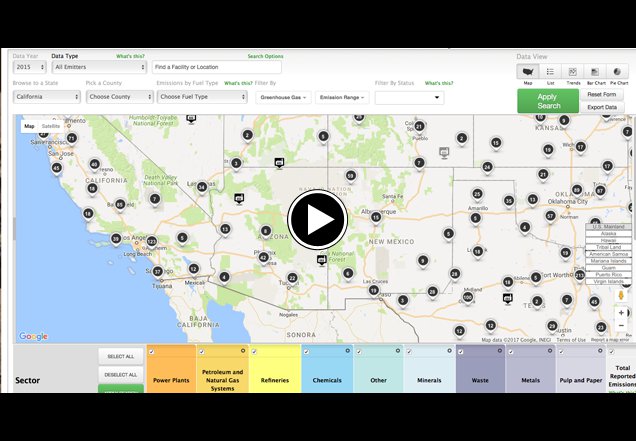Open the Waste sector options icon
The width and height of the screenshot is (636, 441).
click(x=500, y=351)
